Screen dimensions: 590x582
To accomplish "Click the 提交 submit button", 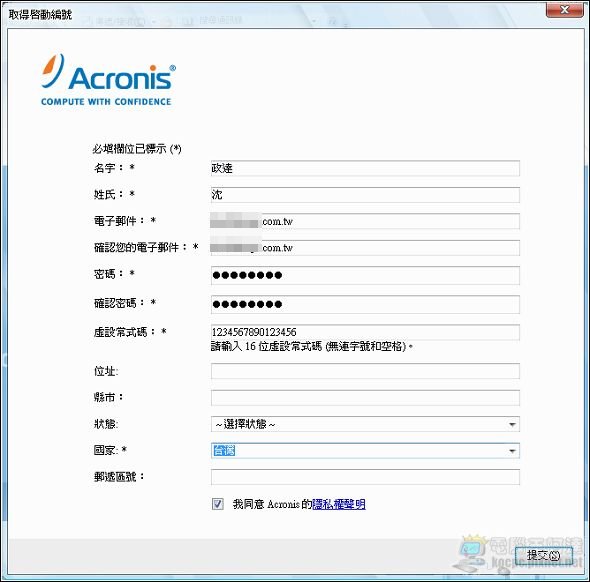I will click(543, 555).
